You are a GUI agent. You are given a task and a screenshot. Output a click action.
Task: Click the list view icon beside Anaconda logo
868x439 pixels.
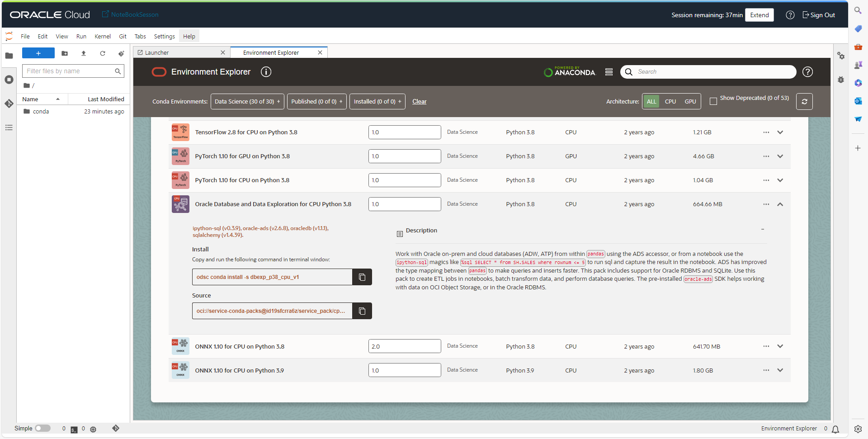coord(609,72)
